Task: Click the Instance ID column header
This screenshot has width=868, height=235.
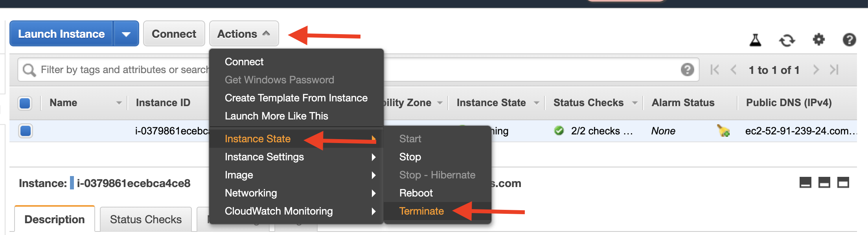Action: pos(163,103)
